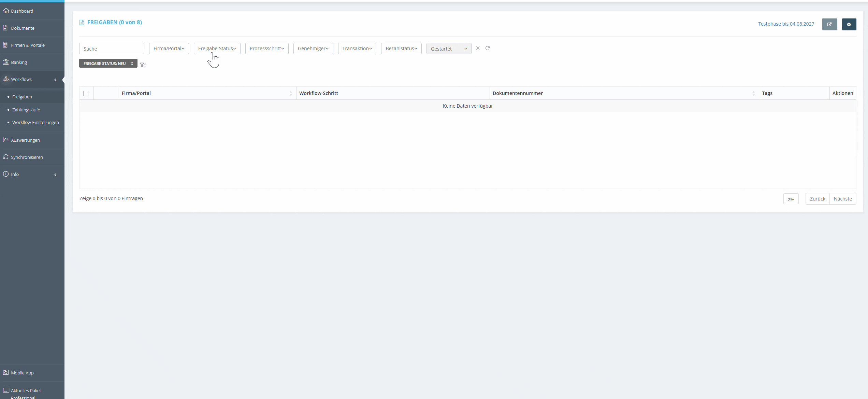Screen dimensions: 868x399
Task: Open the Gestartet select box
Action: click(449, 49)
